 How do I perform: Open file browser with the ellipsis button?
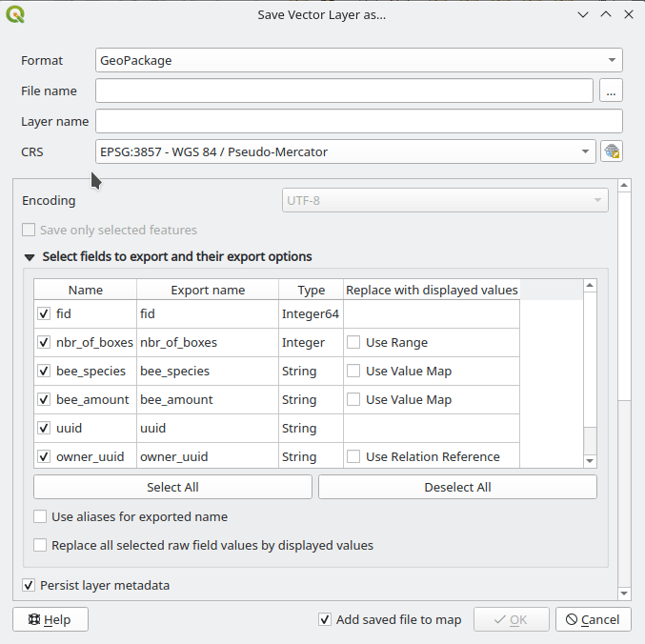click(x=611, y=91)
